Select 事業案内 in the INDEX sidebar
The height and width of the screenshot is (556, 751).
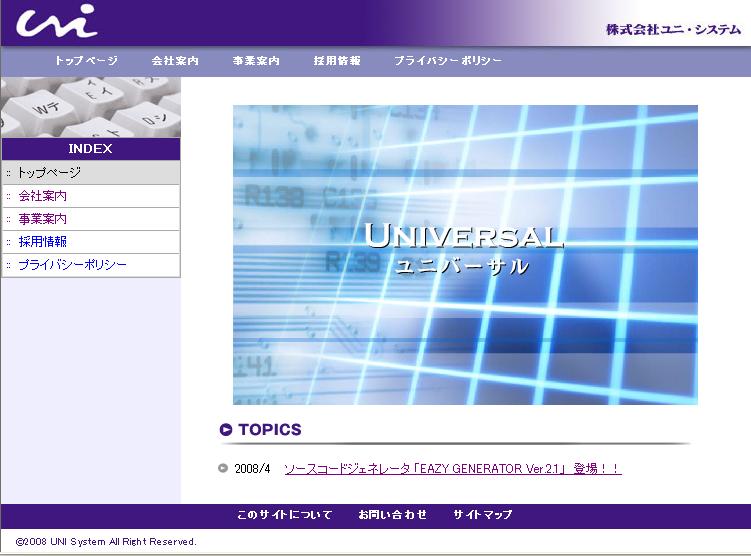click(91, 219)
